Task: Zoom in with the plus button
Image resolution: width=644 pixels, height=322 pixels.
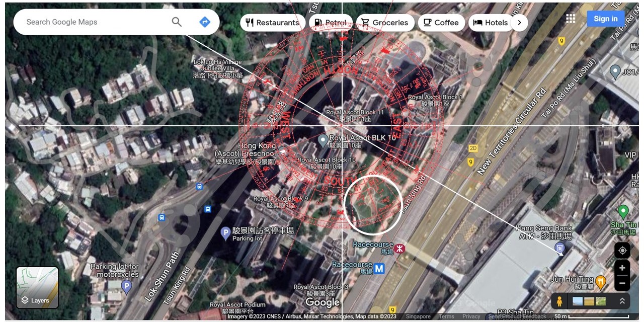Action: [622, 268]
